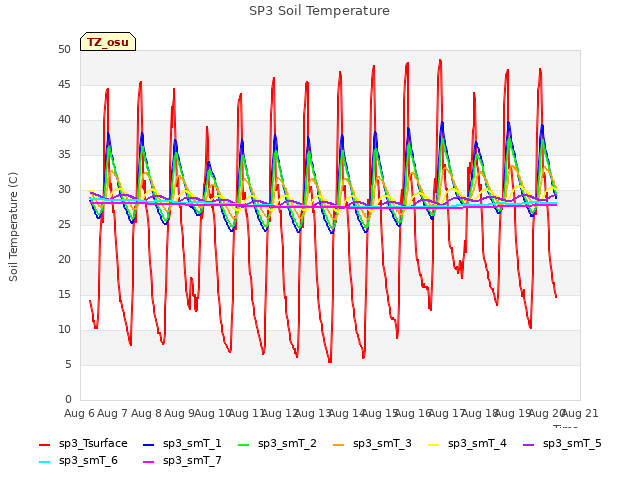Viewport: 640px width, 480px height.
Task: Click the 30 y-axis tick label
Action: coord(64,189)
